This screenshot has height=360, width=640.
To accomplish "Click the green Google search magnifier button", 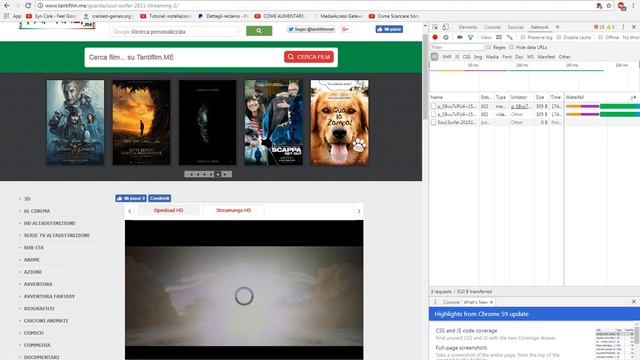I will pyautogui.click(x=259, y=31).
